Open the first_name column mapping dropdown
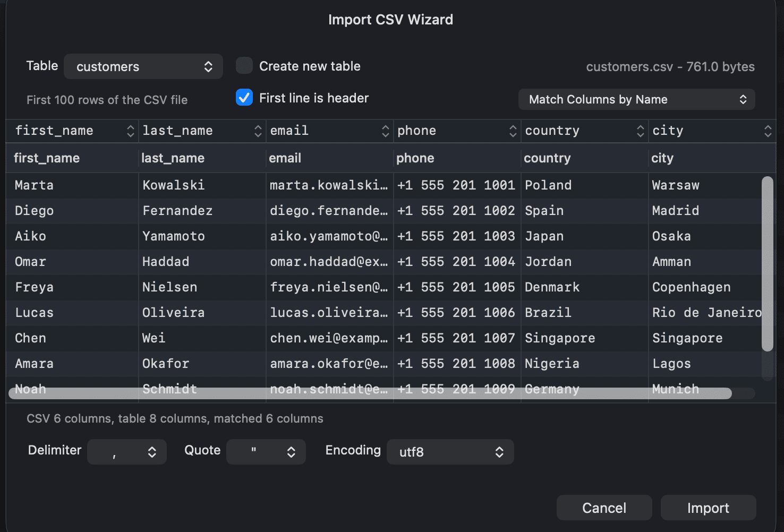784x532 pixels. click(x=73, y=131)
